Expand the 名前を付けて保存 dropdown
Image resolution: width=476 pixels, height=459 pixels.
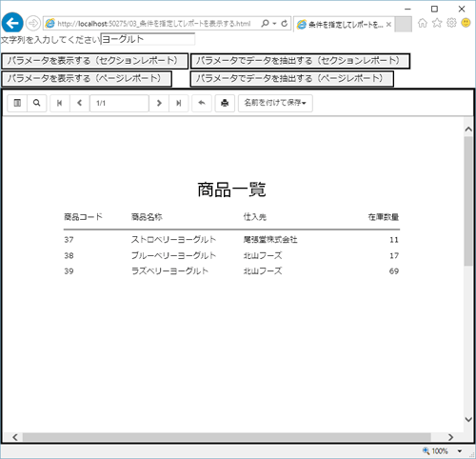pyautogui.click(x=275, y=103)
